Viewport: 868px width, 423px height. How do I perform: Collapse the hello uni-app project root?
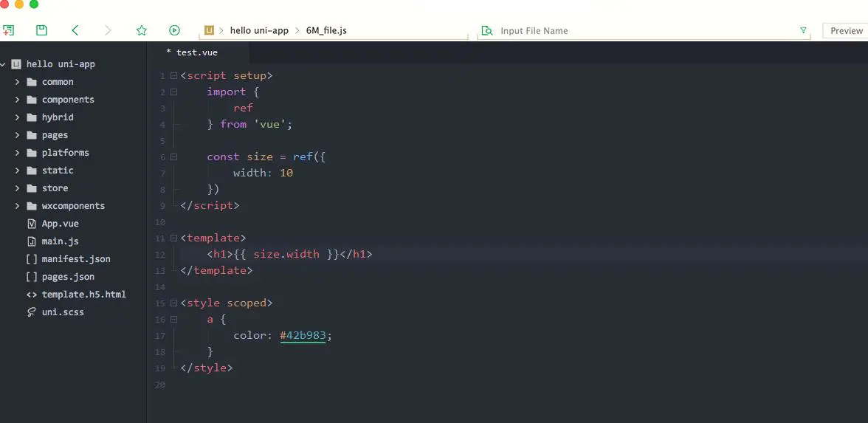(x=3, y=64)
